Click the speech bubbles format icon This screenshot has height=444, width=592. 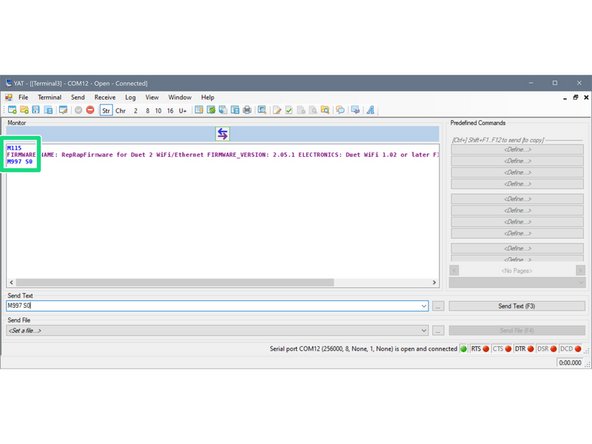click(340, 110)
